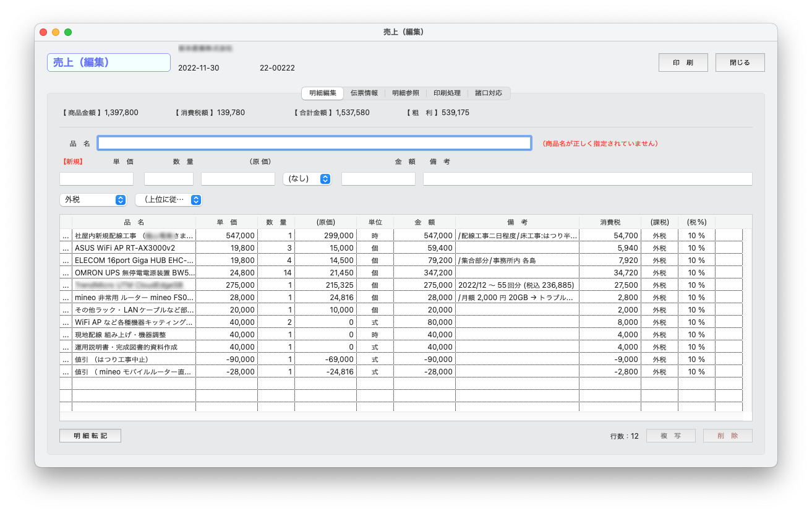Expand the (なし) unit dropdown
This screenshot has width=812, height=513.
pyautogui.click(x=307, y=179)
